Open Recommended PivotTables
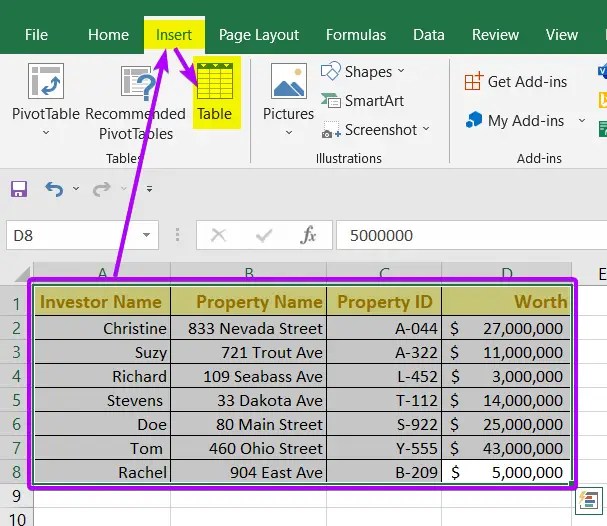Screen dimensions: 607x526 tap(135, 101)
